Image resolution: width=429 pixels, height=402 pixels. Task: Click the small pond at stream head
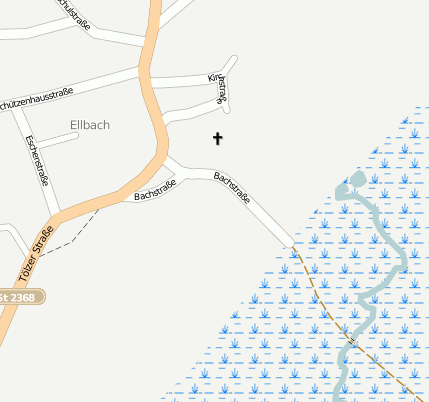coord(358,179)
